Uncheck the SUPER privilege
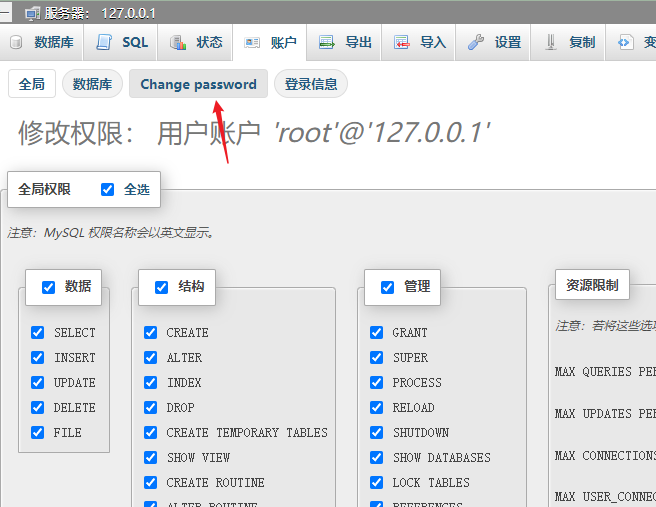The height and width of the screenshot is (507, 656). point(377,358)
